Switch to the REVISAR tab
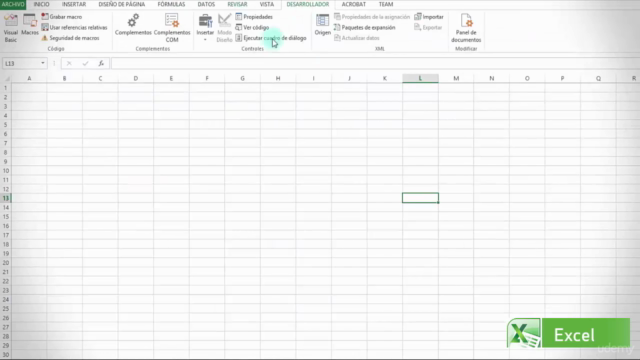 click(x=237, y=4)
